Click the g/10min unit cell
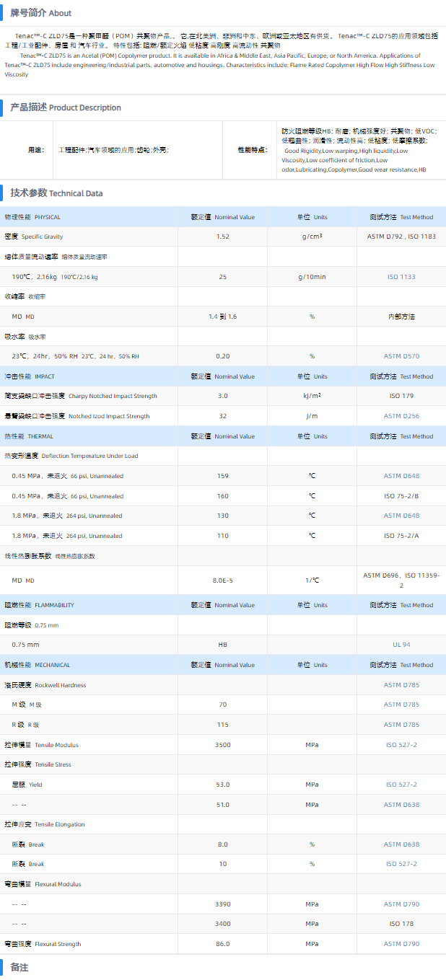The width and height of the screenshot is (446, 980). tap(312, 277)
